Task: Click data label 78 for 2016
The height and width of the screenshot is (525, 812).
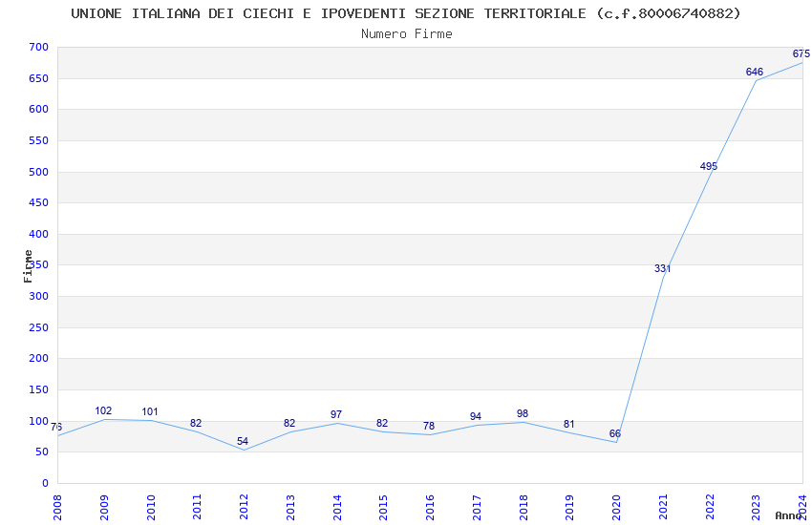Action: click(x=429, y=426)
